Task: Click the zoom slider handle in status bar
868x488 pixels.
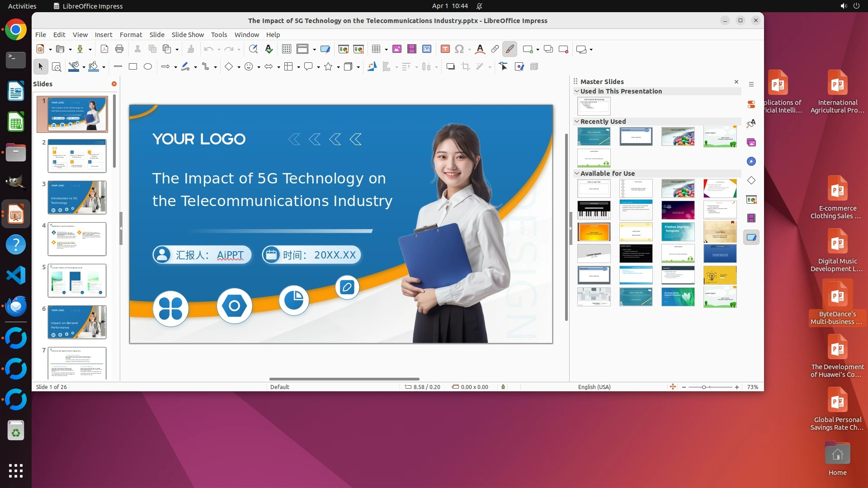Action: (x=704, y=387)
